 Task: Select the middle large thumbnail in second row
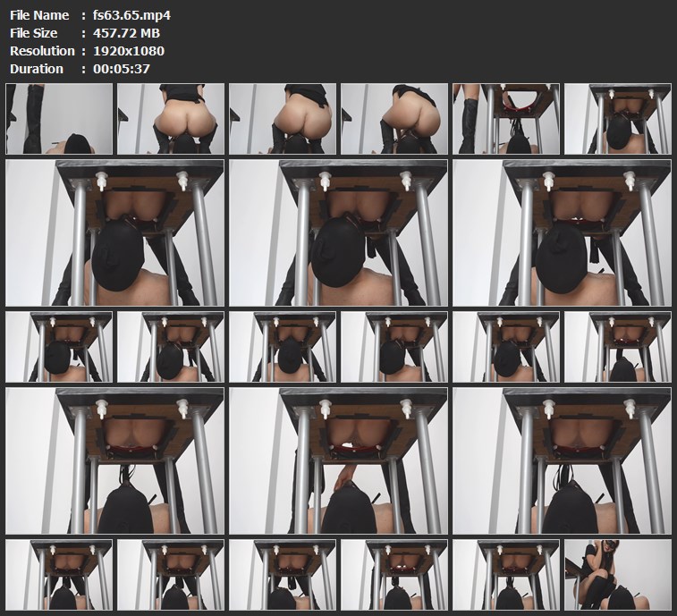click(338, 233)
